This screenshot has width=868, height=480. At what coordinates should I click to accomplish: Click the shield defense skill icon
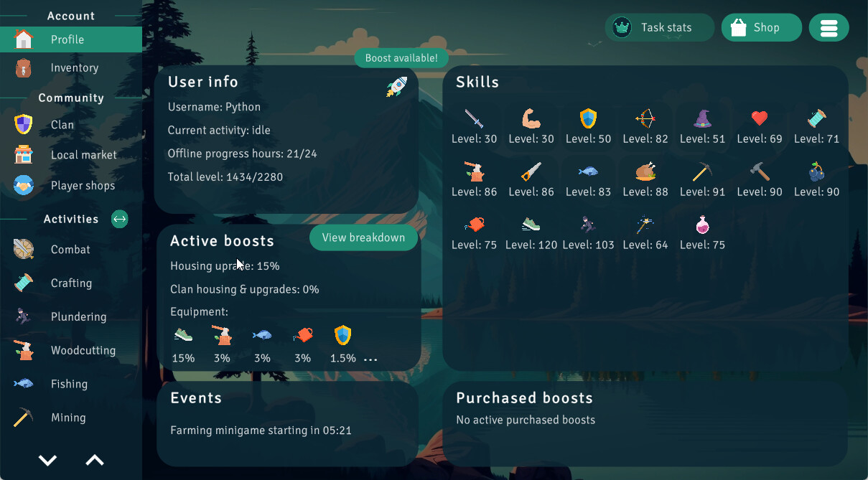[x=587, y=119]
